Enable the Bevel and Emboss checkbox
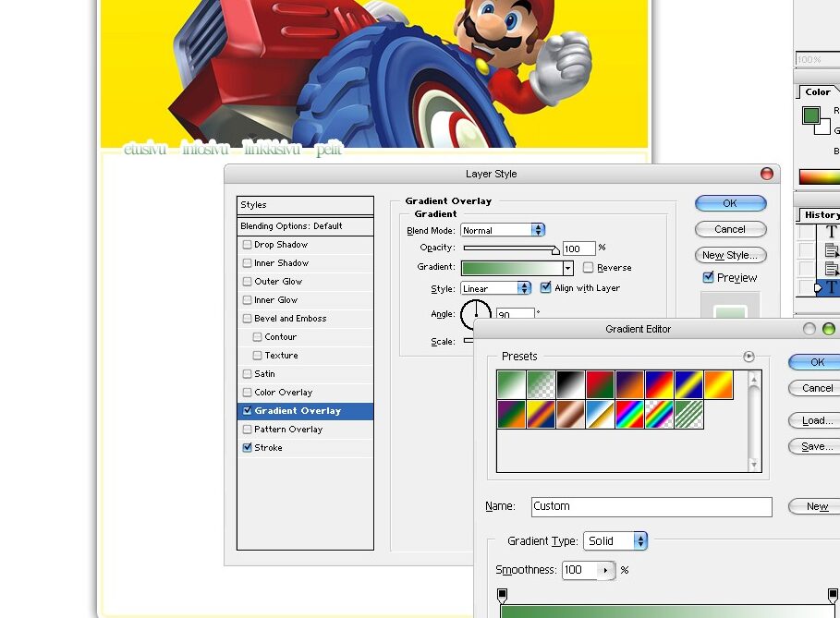The height and width of the screenshot is (618, 840). coord(247,319)
